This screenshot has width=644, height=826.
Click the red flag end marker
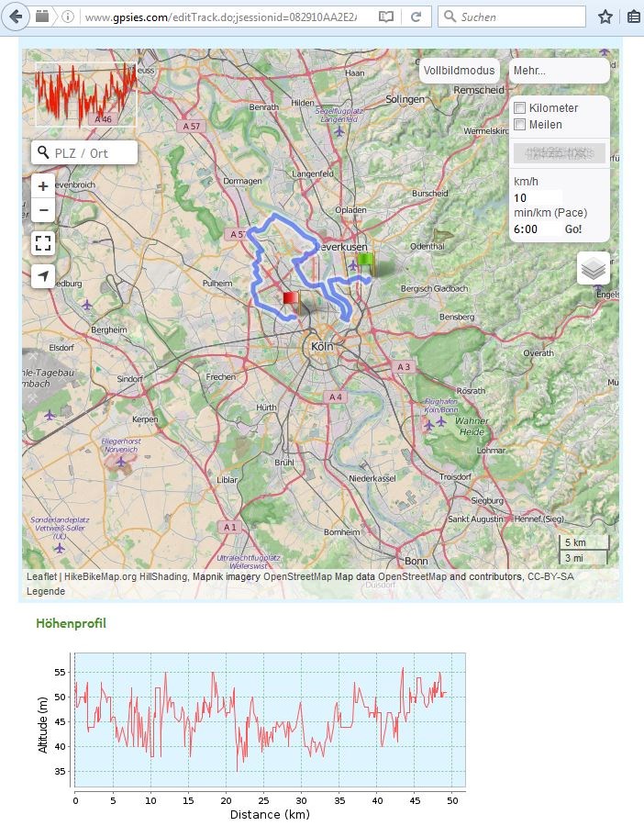coord(290,299)
